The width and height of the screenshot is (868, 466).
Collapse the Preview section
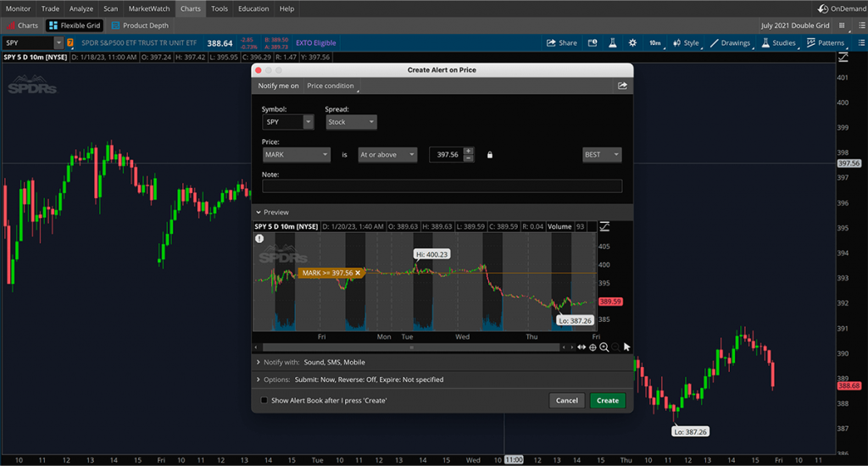[x=259, y=212]
